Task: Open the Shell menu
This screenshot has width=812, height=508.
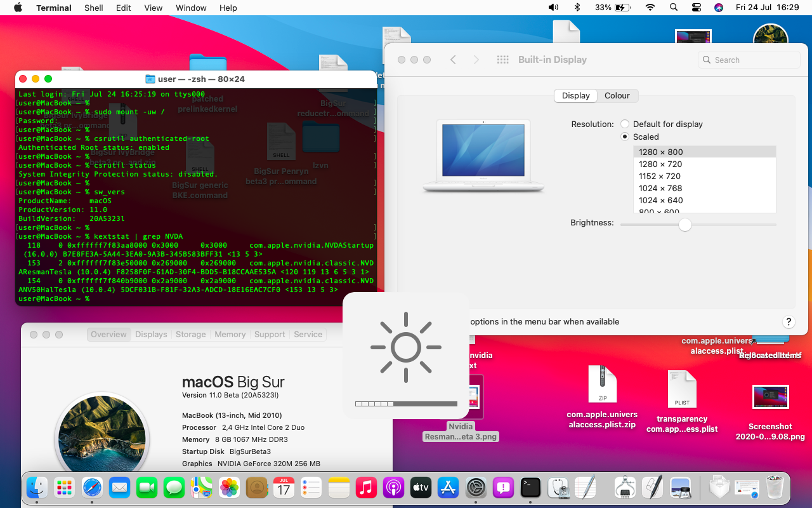Action: click(94, 8)
